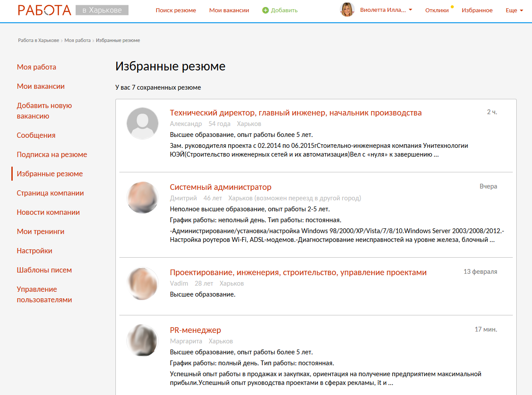Open Шаблоны писем in sidebar
532x395 pixels.
(44, 270)
